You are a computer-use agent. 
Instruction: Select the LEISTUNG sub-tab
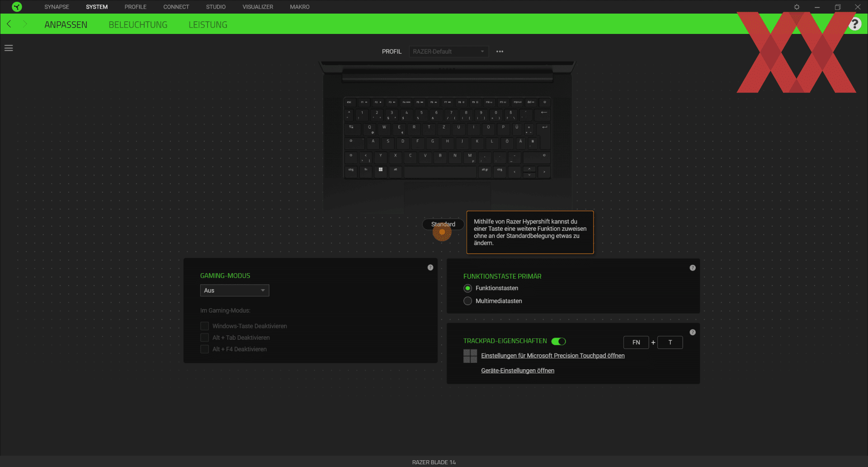(x=208, y=25)
